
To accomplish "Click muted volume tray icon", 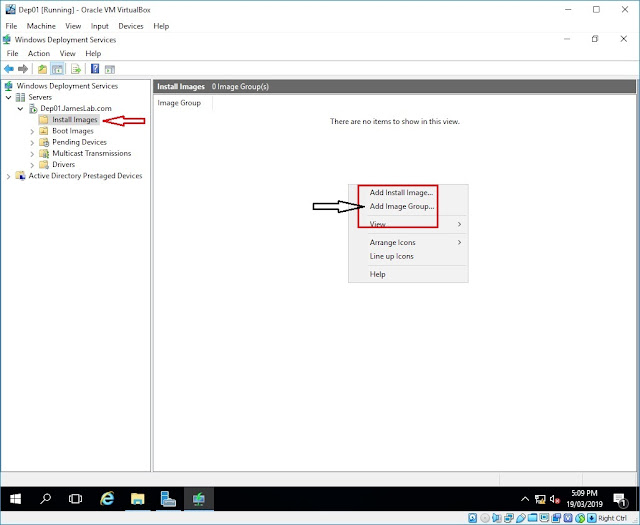I will coord(554,499).
